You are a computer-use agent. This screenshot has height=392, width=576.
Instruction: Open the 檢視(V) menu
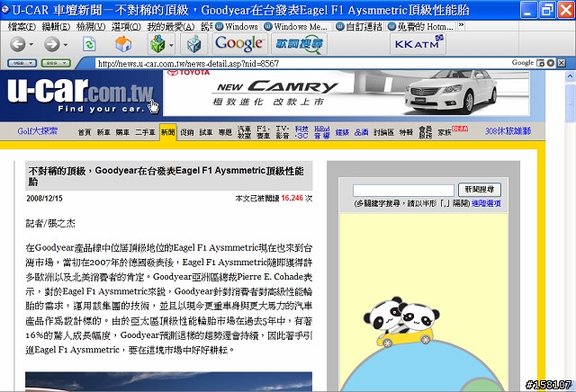(91, 26)
